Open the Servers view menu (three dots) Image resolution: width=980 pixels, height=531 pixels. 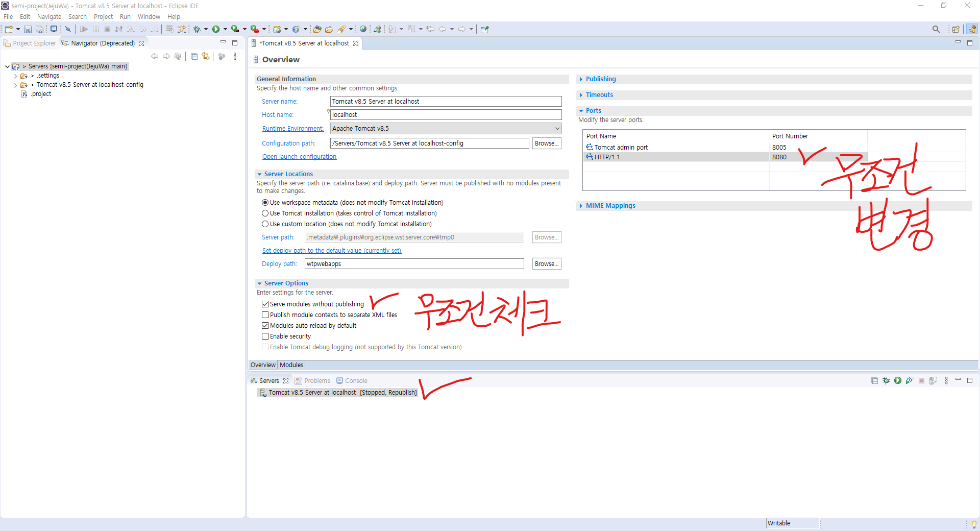click(946, 380)
